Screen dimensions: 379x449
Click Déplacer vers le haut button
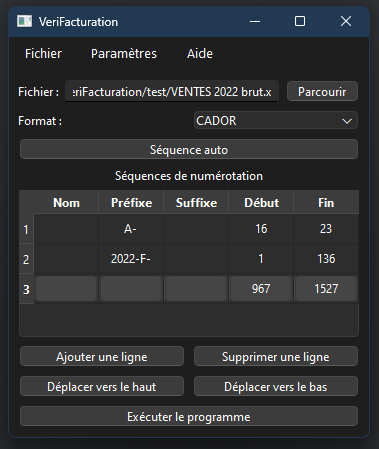(x=102, y=387)
